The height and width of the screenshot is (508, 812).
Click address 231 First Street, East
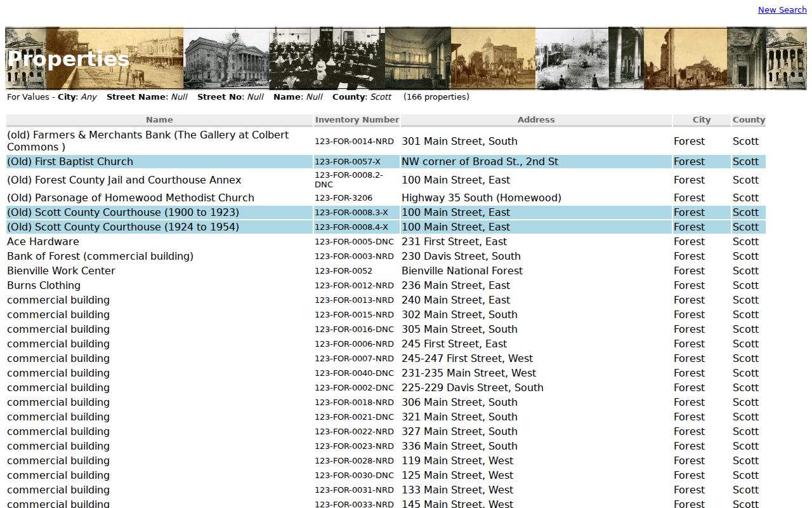454,241
